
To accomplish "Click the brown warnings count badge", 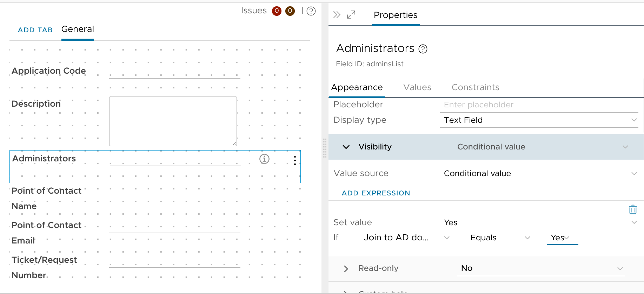I will pos(290,11).
